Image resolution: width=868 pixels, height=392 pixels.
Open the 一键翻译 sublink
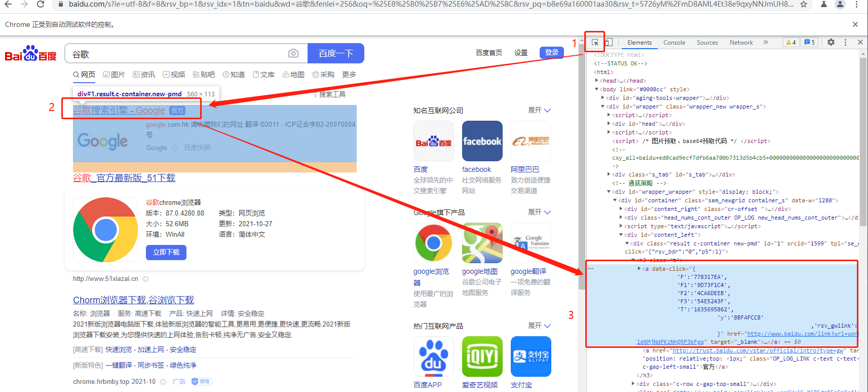pyautogui.click(x=119, y=365)
